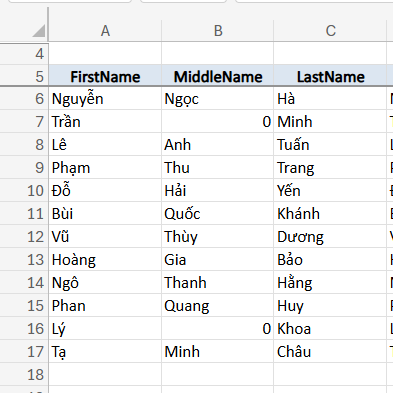Select the Minh cell in MiddleName column

pyautogui.click(x=218, y=352)
